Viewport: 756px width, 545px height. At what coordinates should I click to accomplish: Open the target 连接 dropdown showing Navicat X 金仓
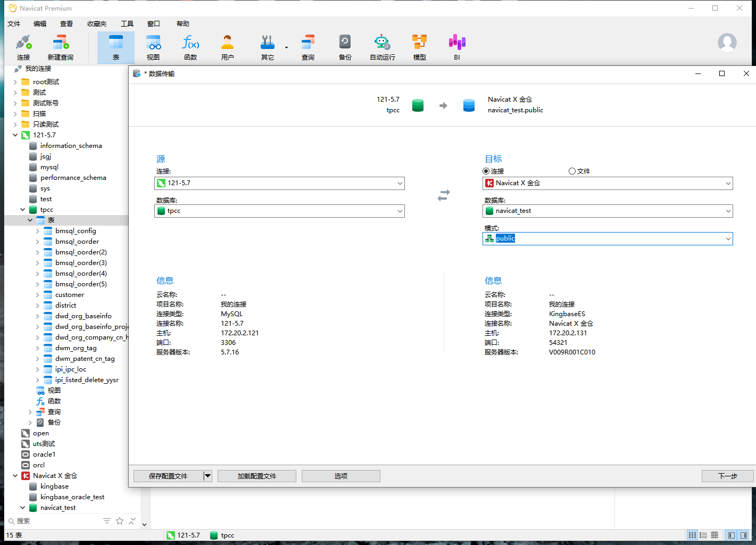[608, 183]
